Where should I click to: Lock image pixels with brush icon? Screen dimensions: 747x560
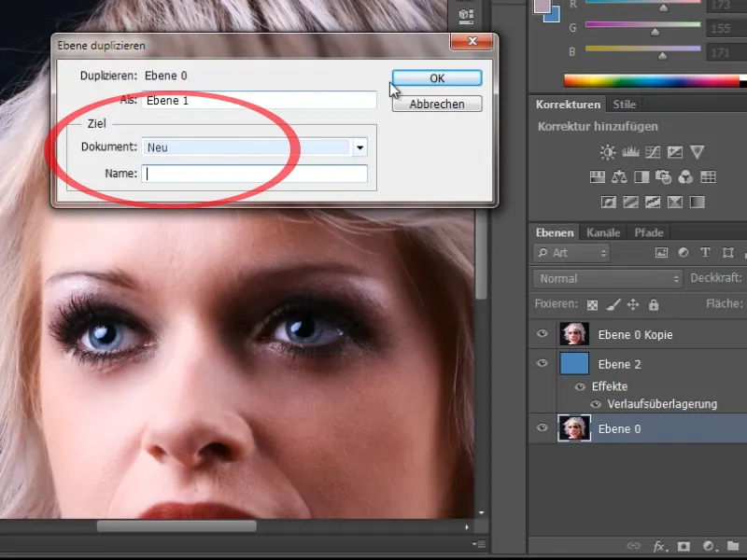613,305
